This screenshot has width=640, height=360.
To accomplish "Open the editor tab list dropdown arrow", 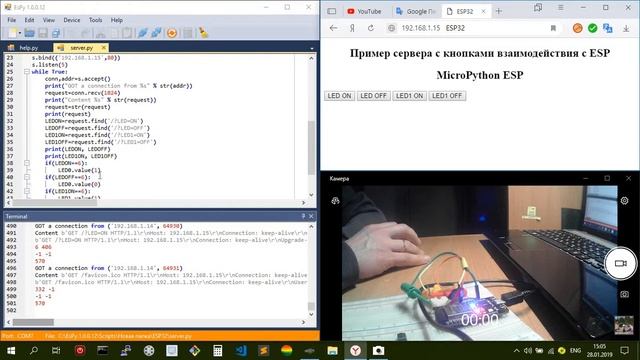I will point(312,48).
